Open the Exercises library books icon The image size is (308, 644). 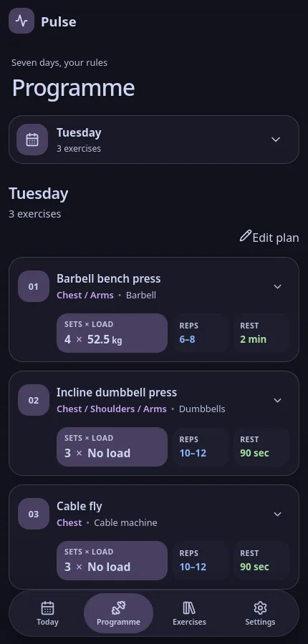189,608
